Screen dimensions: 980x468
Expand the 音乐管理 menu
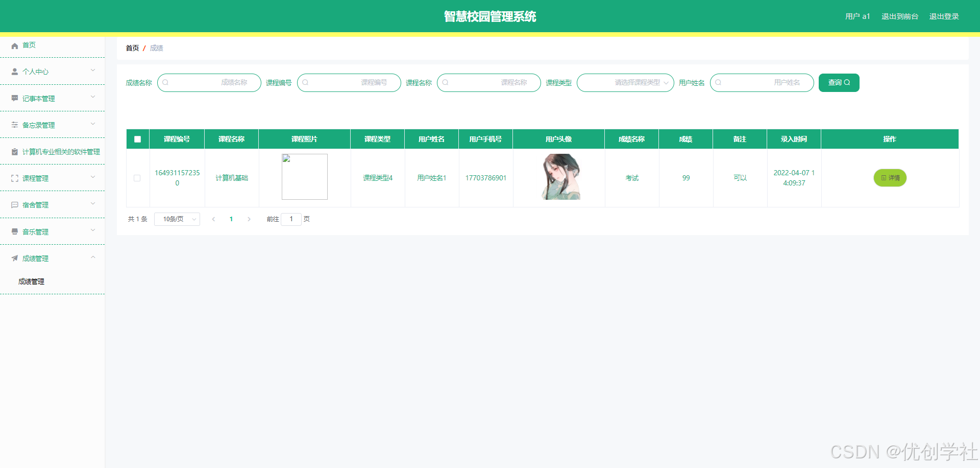point(93,230)
